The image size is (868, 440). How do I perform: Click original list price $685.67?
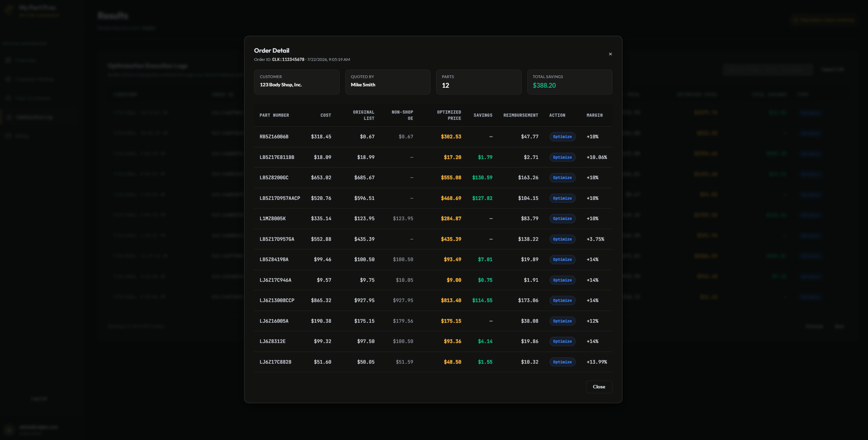point(364,178)
